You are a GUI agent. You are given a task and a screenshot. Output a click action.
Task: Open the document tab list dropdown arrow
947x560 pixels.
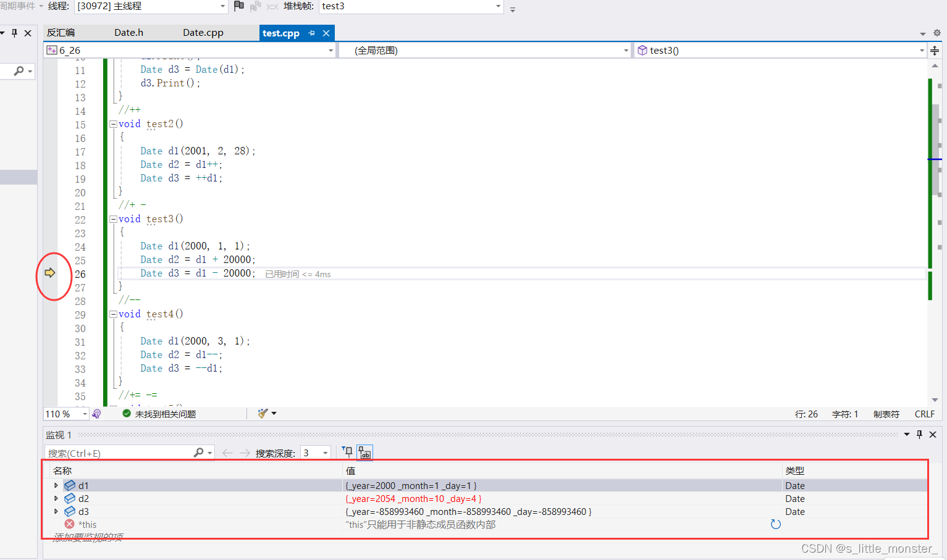[x=923, y=34]
